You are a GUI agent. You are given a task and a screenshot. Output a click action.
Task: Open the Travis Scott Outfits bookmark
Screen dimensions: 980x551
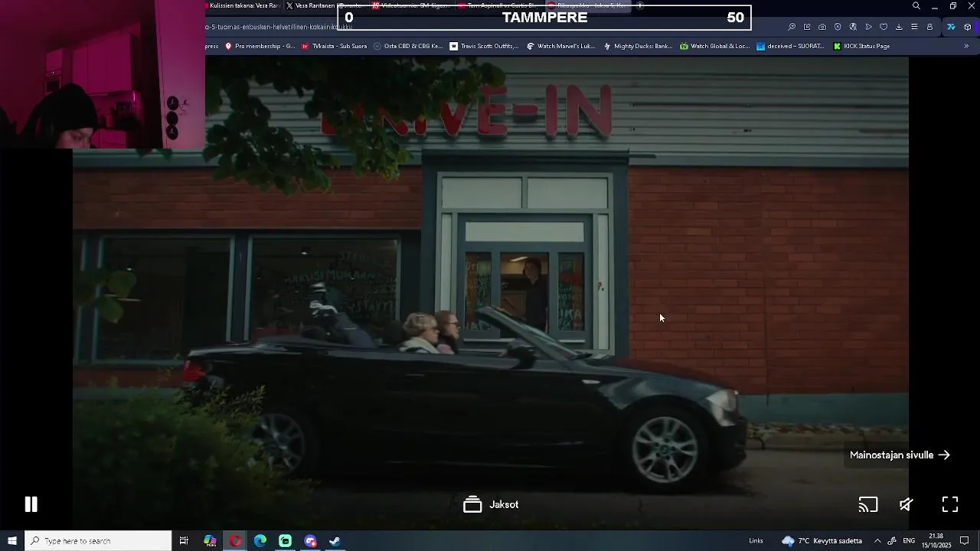coord(484,46)
